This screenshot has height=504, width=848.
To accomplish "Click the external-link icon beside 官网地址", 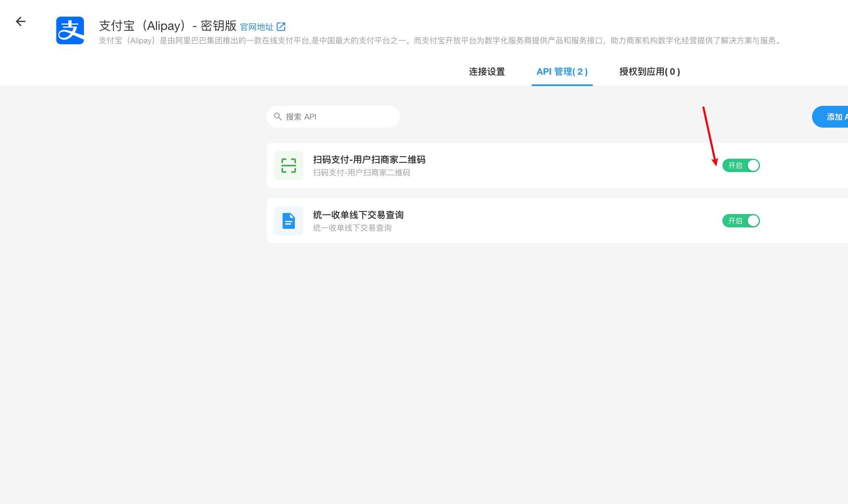I will click(281, 27).
